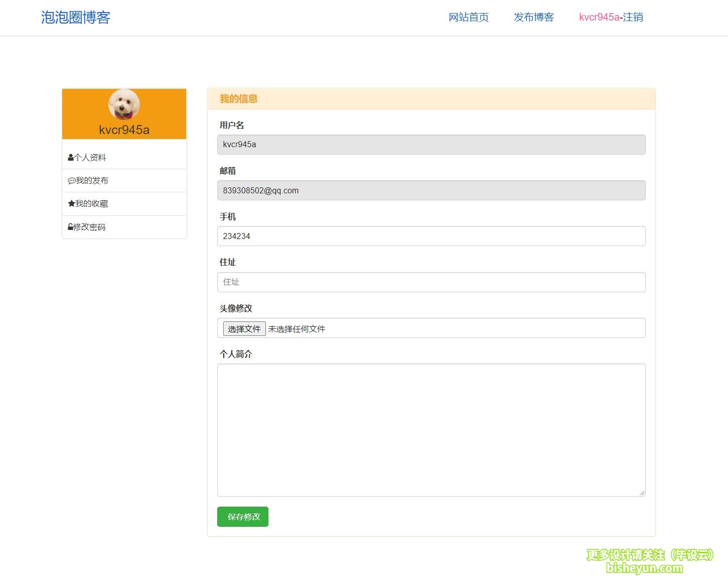Click the 住址 field label
This screenshot has width=728, height=586.
[228, 262]
